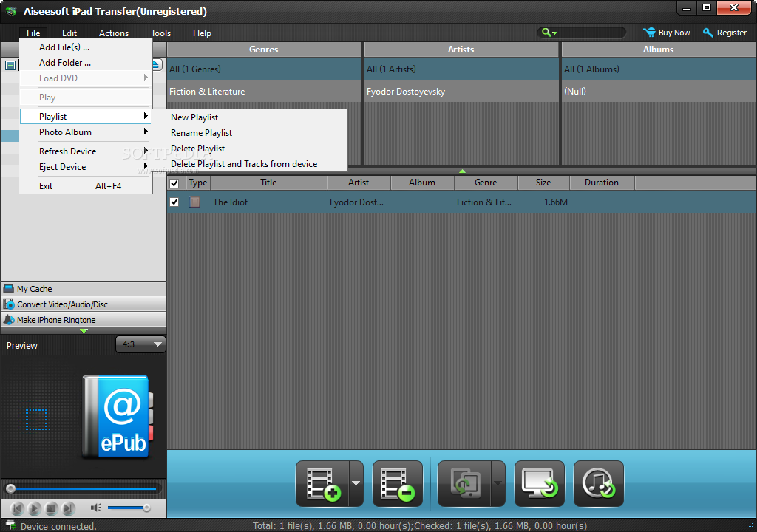Click the export to iTunes music icon
The height and width of the screenshot is (532, 757).
click(x=599, y=484)
